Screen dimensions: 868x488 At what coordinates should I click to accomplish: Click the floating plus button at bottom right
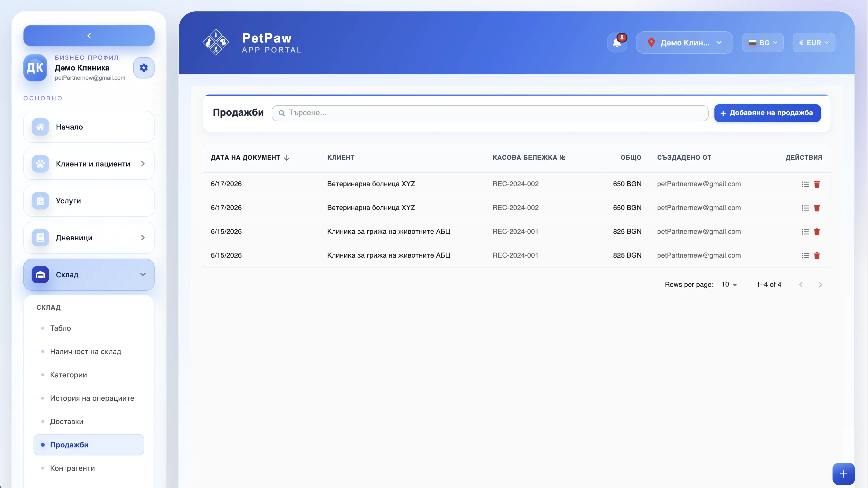[x=843, y=474]
